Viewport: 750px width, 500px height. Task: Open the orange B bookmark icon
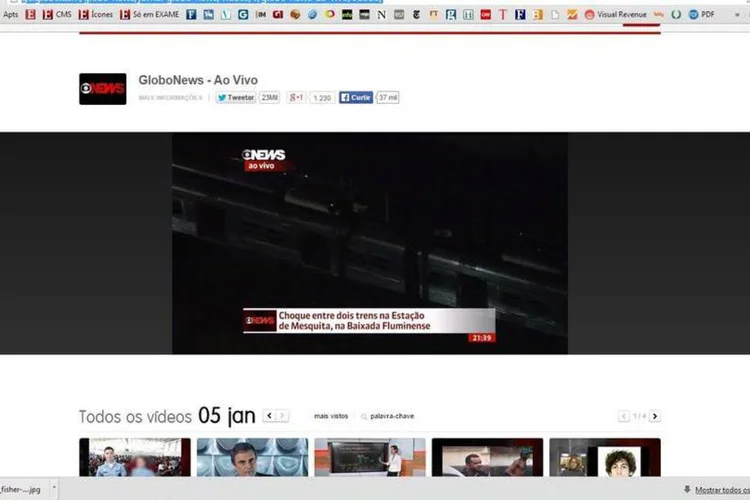coord(538,14)
